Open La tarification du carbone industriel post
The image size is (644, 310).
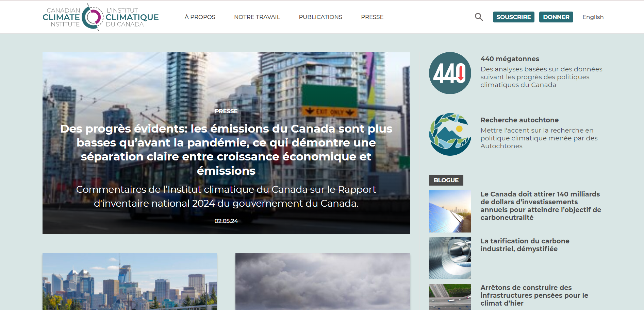pyautogui.click(x=525, y=245)
